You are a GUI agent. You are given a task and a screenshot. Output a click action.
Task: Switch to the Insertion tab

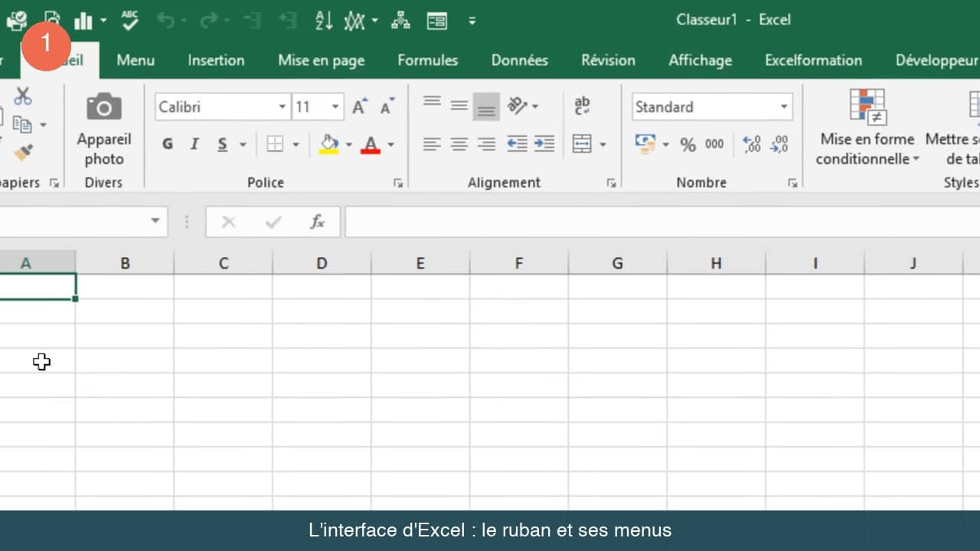[216, 60]
